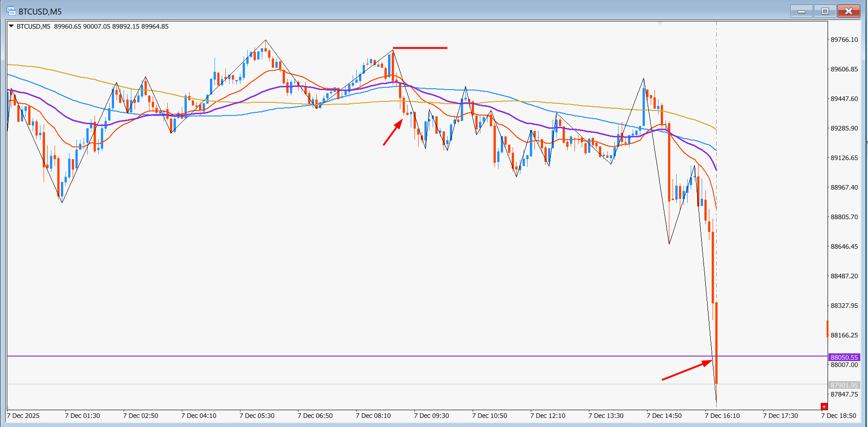This screenshot has height=427, width=868.
Task: Click the 7 Dec 18:50 time label
Action: click(x=839, y=416)
